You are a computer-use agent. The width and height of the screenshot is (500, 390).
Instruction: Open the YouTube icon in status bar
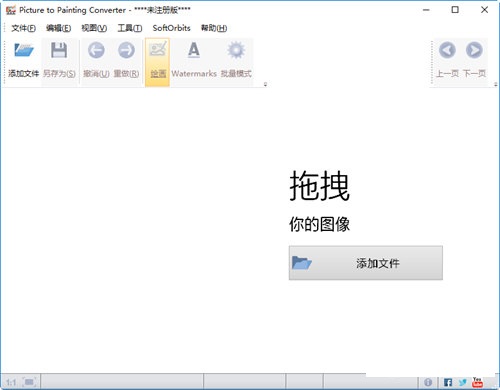tap(477, 382)
